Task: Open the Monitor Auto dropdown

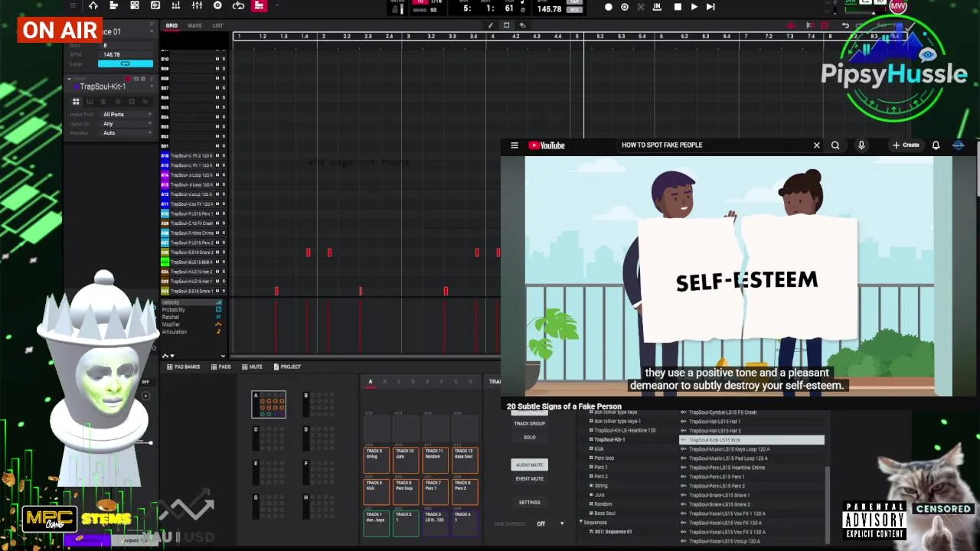Action: (x=126, y=132)
